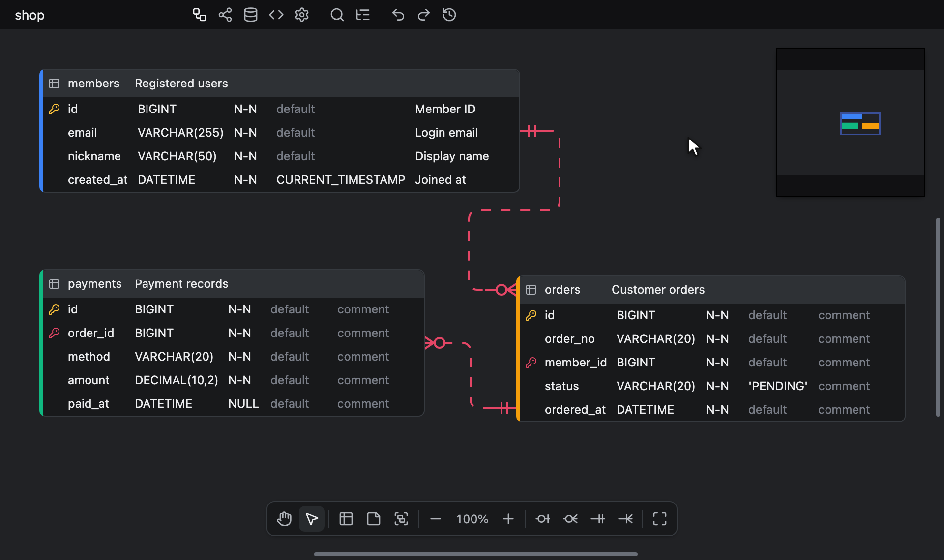944x560 pixels.
Task: Toggle primary key icon on orders id
Action: click(x=531, y=315)
